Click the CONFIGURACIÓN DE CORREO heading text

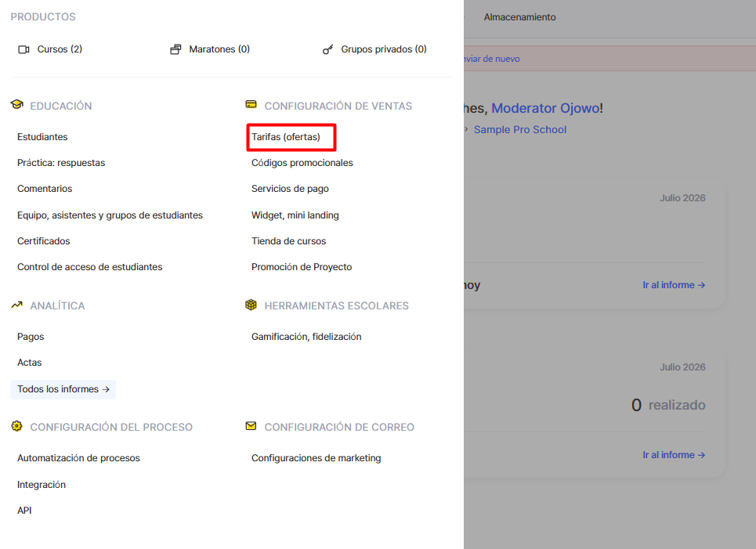click(339, 427)
